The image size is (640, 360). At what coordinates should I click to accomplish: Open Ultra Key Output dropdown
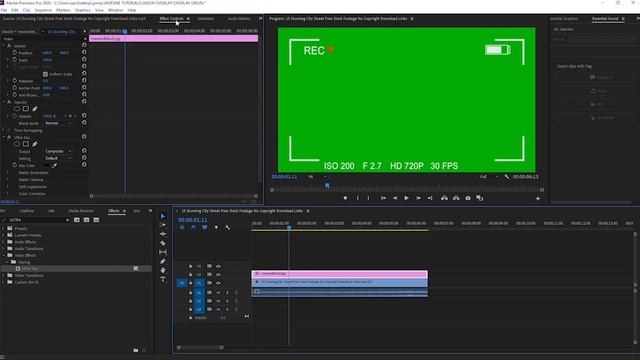58,151
